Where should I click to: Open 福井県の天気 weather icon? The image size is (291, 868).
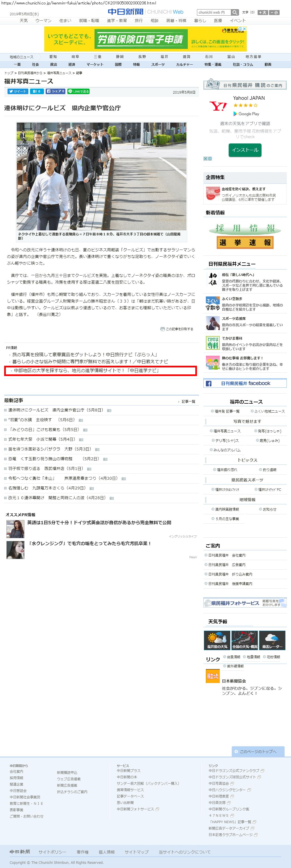coord(217,640)
